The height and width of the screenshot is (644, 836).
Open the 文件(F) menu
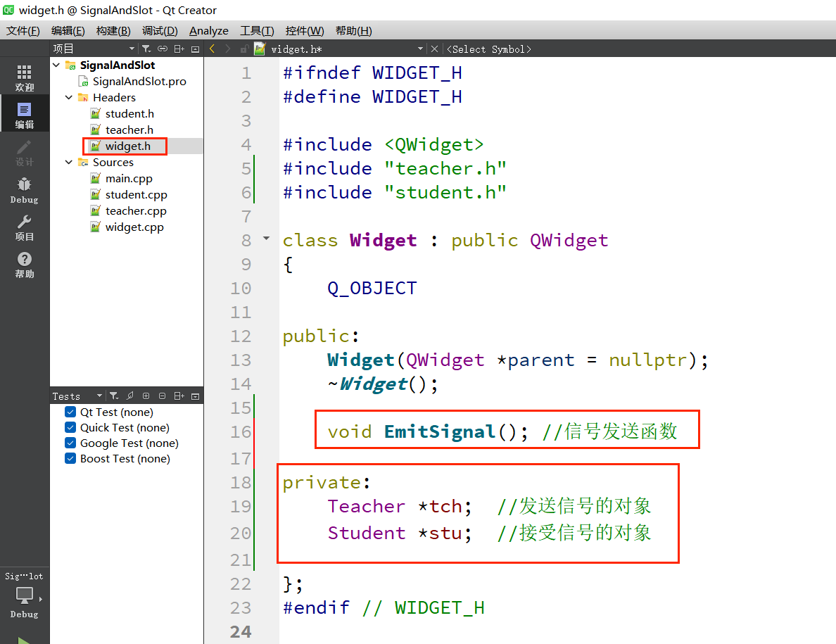click(23, 31)
